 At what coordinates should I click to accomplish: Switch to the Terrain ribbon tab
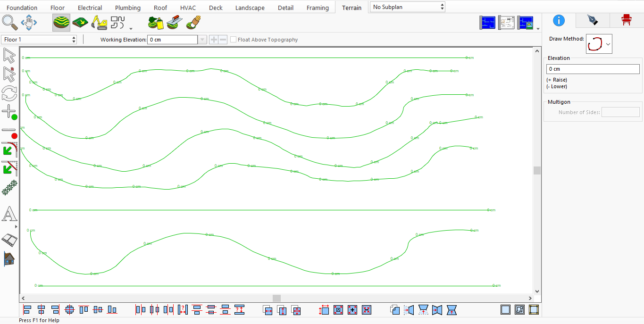(x=351, y=8)
